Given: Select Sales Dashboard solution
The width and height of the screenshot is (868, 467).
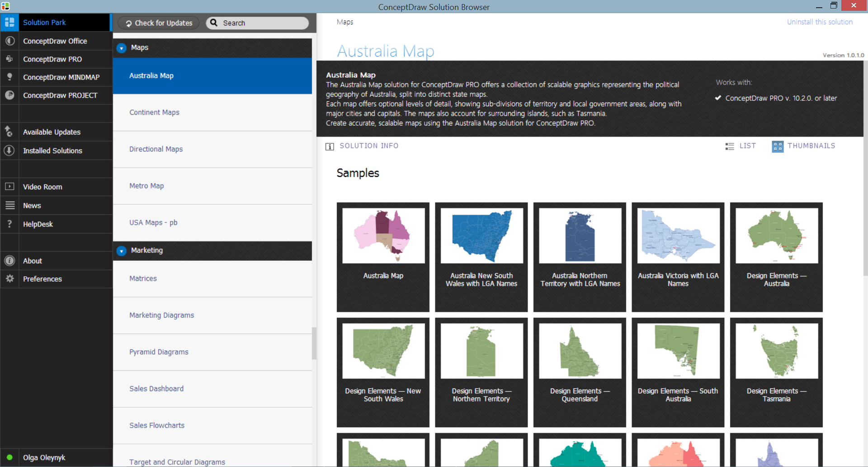Looking at the screenshot, I should coord(212,388).
